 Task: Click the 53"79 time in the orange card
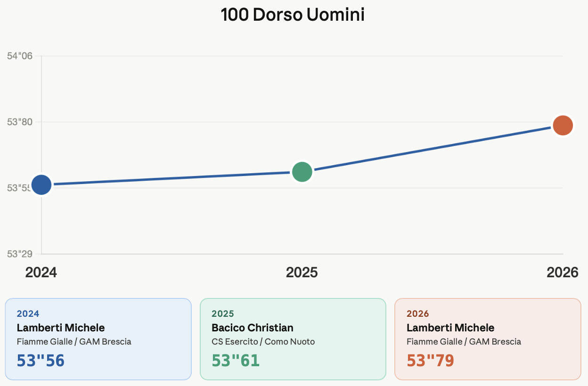tap(430, 360)
